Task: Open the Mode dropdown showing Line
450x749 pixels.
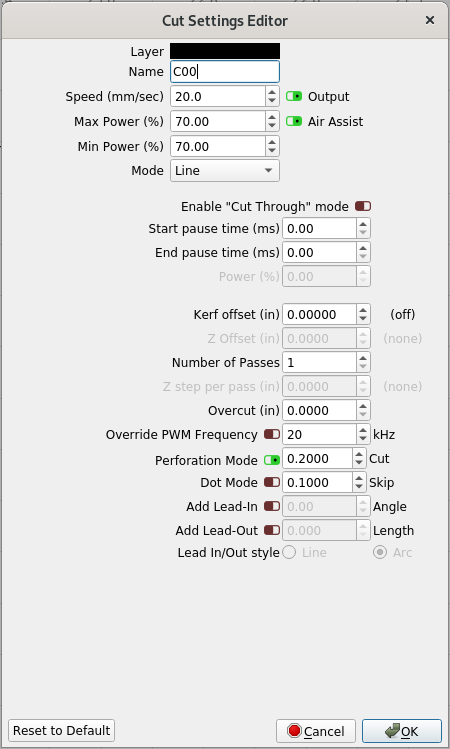Action: (225, 171)
